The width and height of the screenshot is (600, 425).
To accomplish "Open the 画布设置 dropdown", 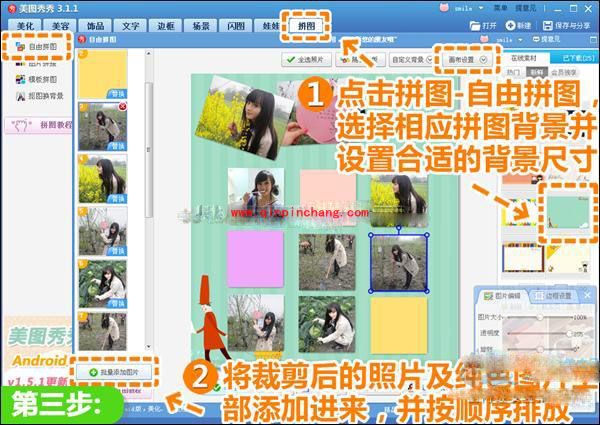I will click(467, 60).
